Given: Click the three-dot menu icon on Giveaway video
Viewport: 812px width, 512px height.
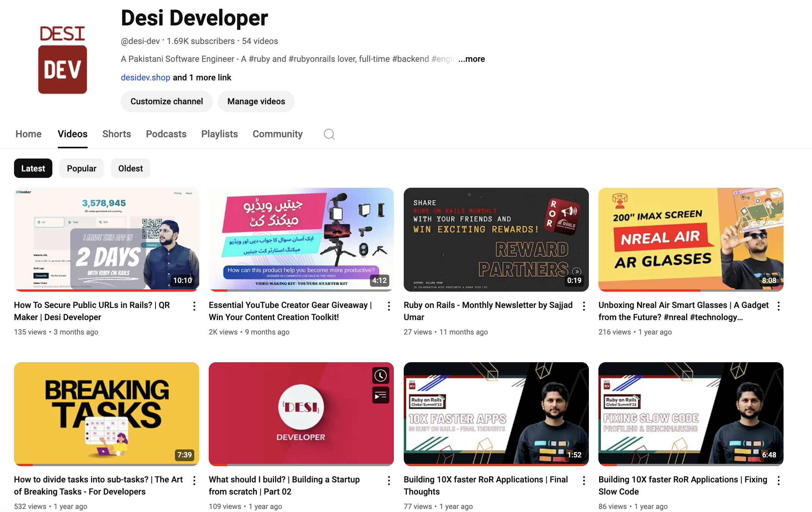Looking at the screenshot, I should (x=389, y=307).
